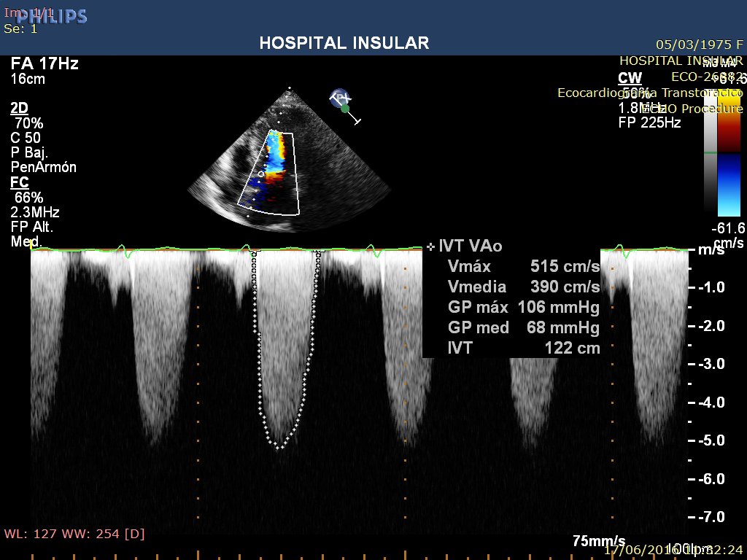Click the WL: 127 WW: 254 window level text

74,534
